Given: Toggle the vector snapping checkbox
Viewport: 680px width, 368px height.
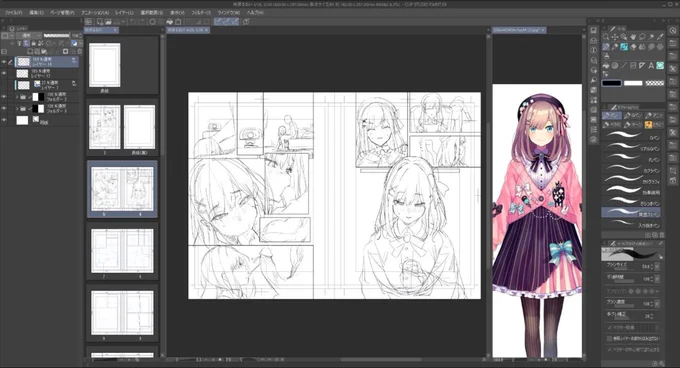Looking at the screenshot, I should click(x=609, y=327).
